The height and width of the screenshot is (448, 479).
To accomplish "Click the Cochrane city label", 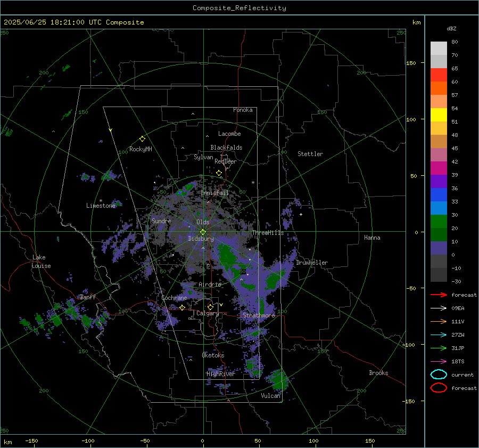I will pyautogui.click(x=174, y=298).
